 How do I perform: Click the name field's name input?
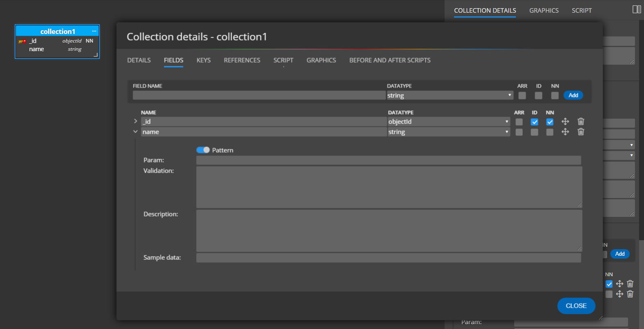264,132
